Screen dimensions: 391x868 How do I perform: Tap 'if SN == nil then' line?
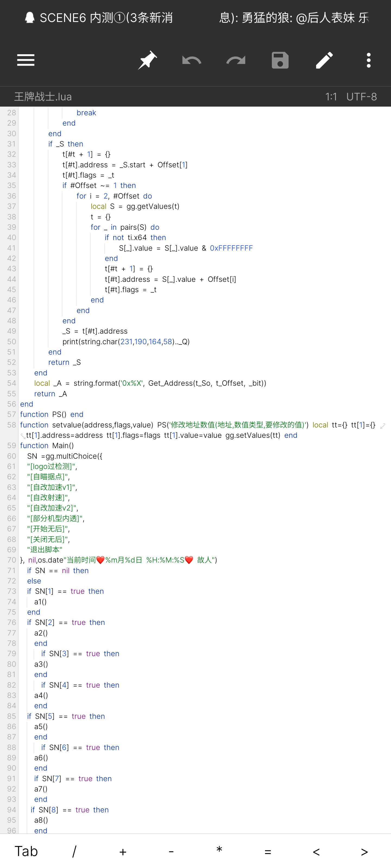(x=58, y=570)
